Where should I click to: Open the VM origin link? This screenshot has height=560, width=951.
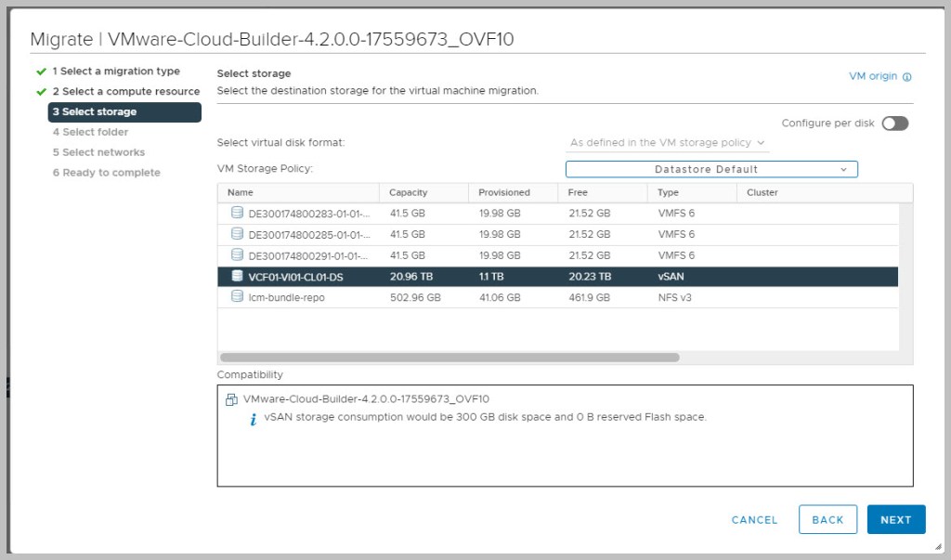point(872,76)
